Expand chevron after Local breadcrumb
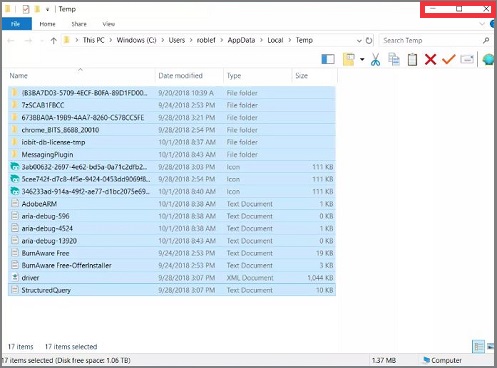This screenshot has width=497, height=368. point(290,41)
